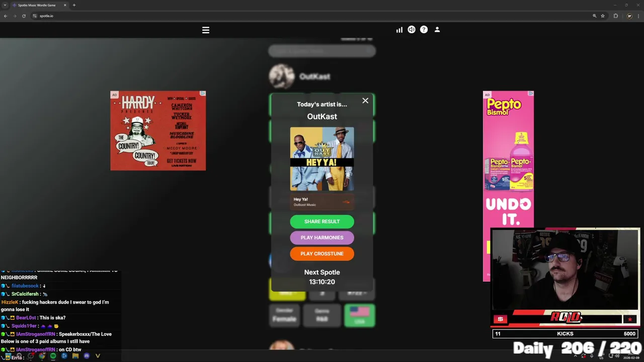Open the Chrome profile avatar

pyautogui.click(x=629, y=16)
